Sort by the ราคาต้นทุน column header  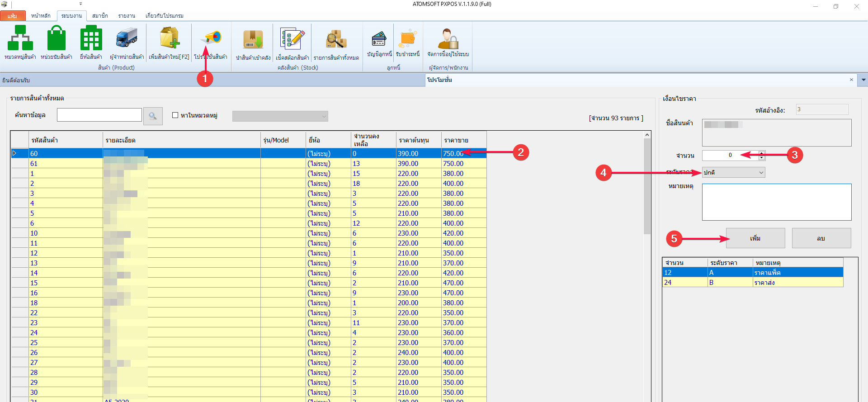tap(419, 140)
